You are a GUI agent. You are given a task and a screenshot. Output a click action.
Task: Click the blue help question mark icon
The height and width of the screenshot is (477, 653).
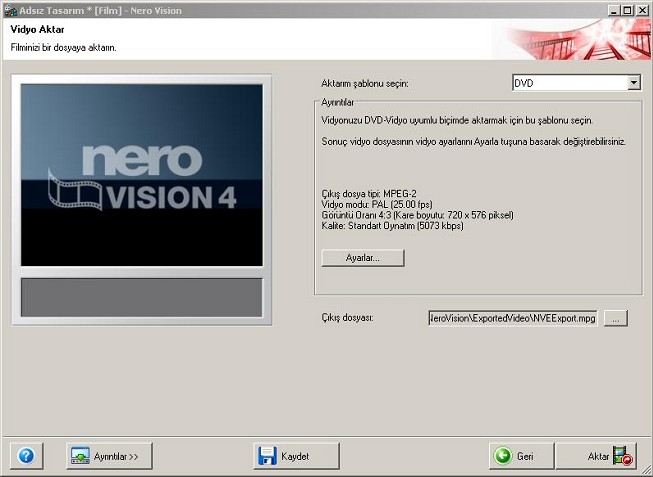tap(26, 456)
